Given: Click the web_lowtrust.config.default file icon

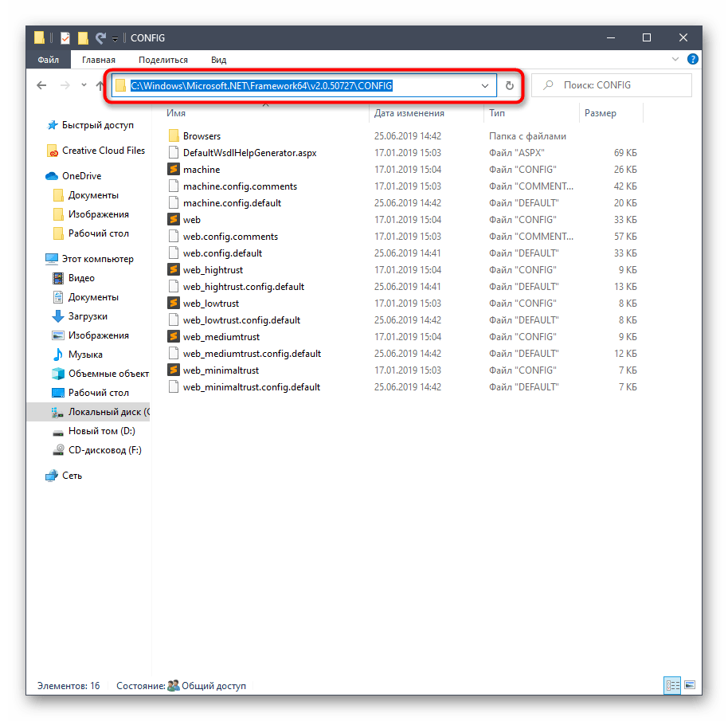Looking at the screenshot, I should tap(174, 320).
